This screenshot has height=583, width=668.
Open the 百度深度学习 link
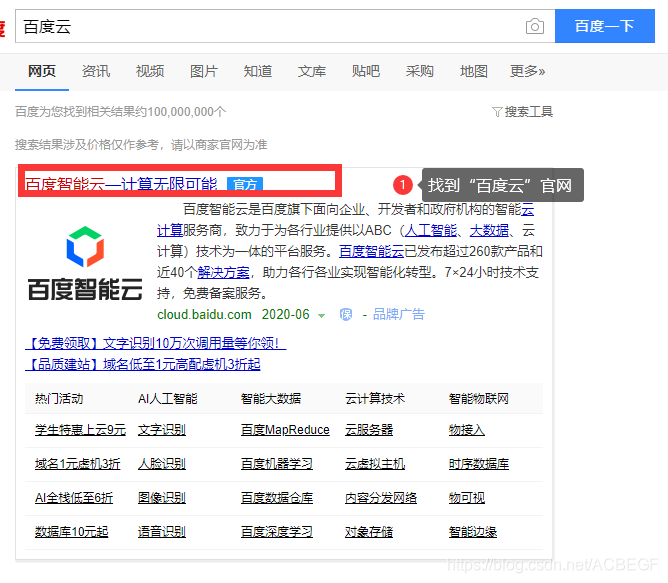[277, 532]
